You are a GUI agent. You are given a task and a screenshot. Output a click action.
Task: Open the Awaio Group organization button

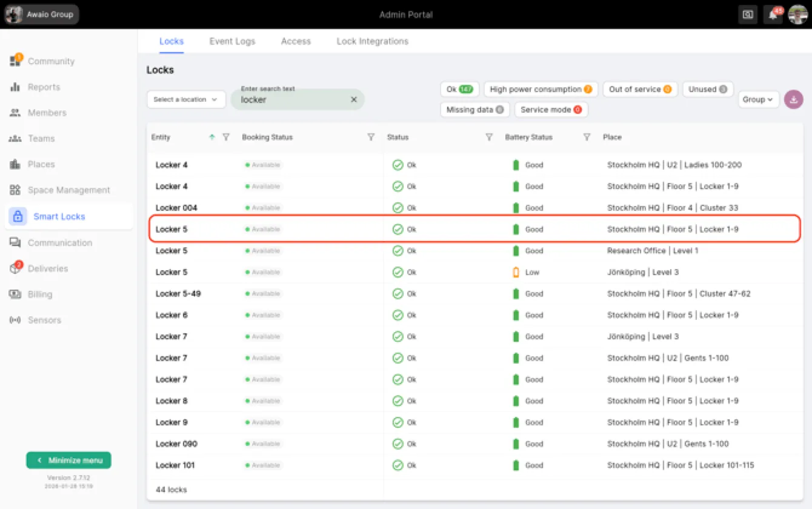click(x=42, y=15)
